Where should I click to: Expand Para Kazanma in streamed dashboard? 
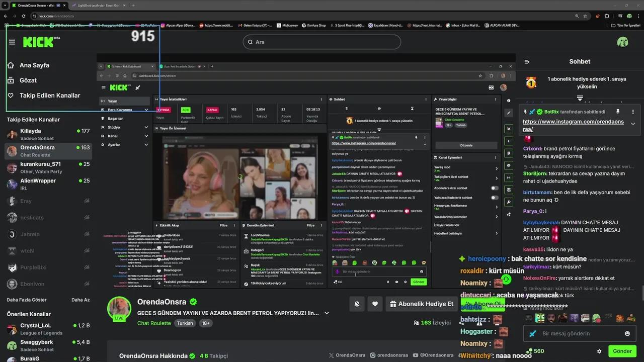[x=146, y=110]
